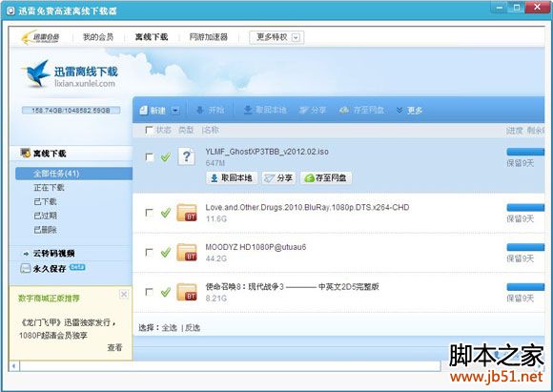
Task: Click the row's 存至网盘 button under YLMF_GhostXP3TBB
Action: [x=325, y=177]
